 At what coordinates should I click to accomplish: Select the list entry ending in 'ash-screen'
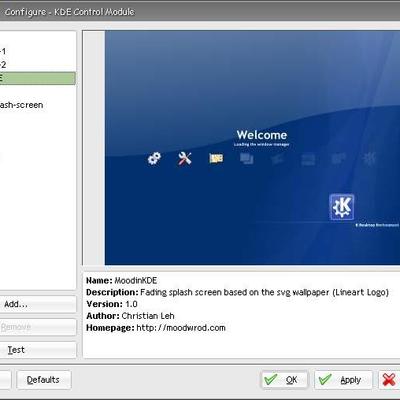[x=38, y=105]
